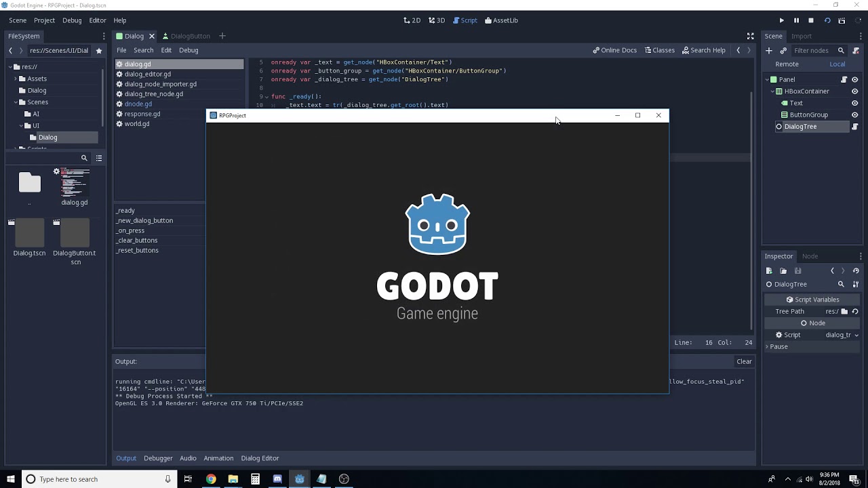868x488 pixels.
Task: Toggle visibility of the ButtonGroup node
Action: click(x=854, y=115)
